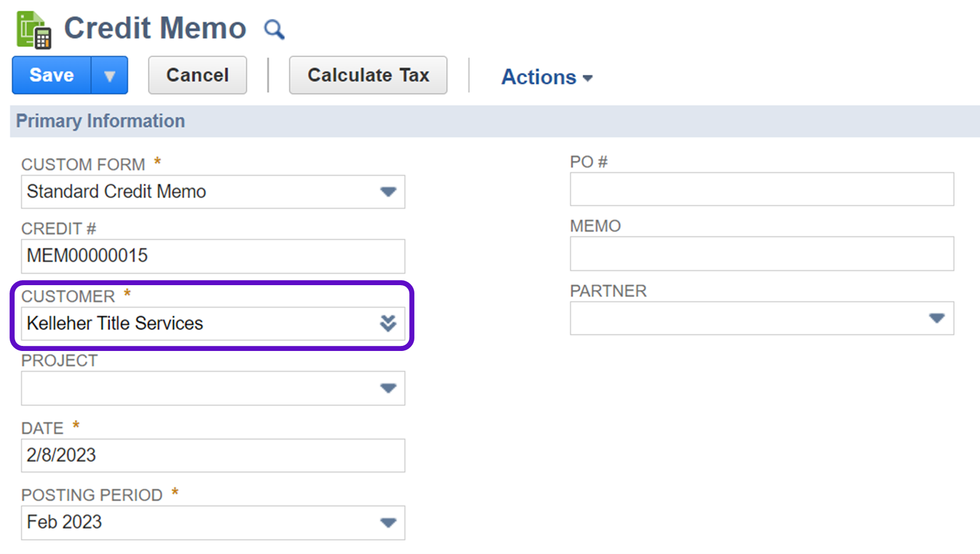Click the Standard Credit Memo form value
The width and height of the screenshot is (980, 554).
pos(117,192)
